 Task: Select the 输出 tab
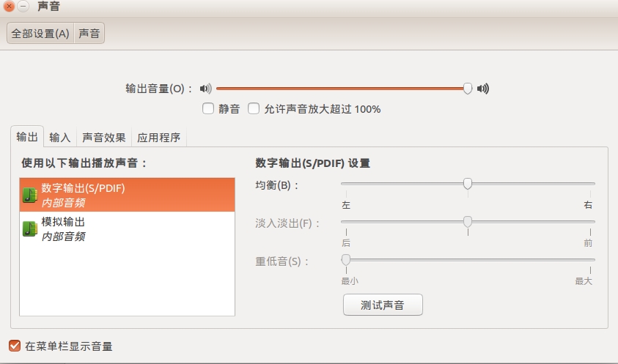pyautogui.click(x=27, y=137)
